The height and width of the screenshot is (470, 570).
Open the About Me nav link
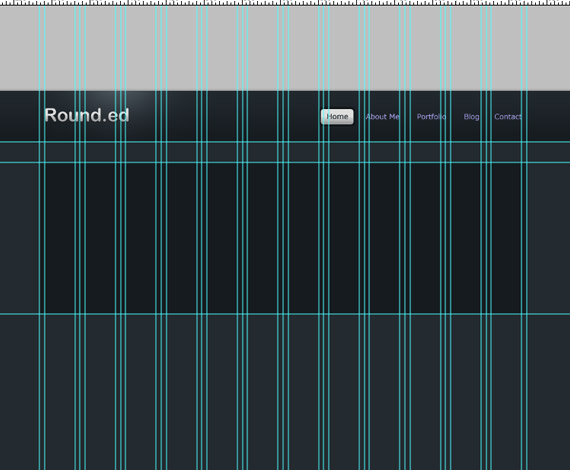[x=382, y=117]
